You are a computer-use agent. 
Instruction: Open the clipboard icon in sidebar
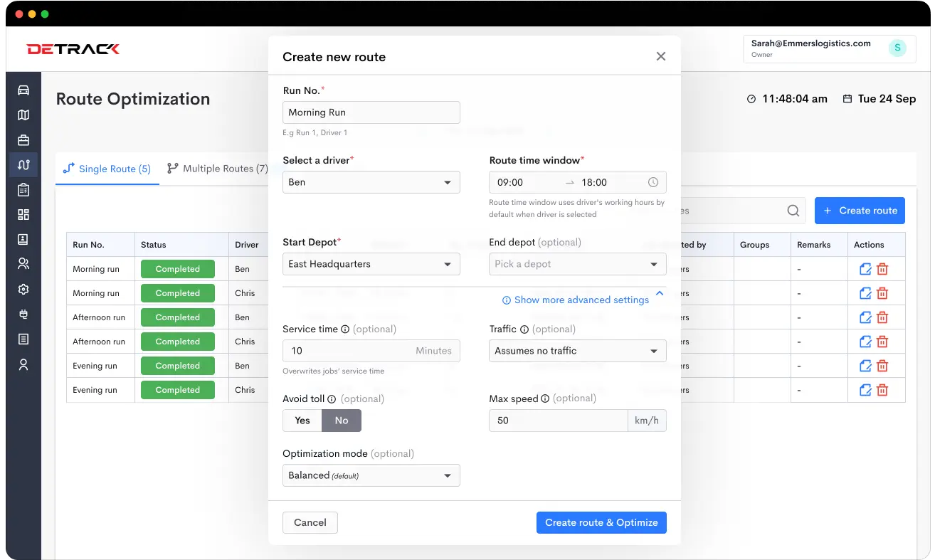coord(23,189)
